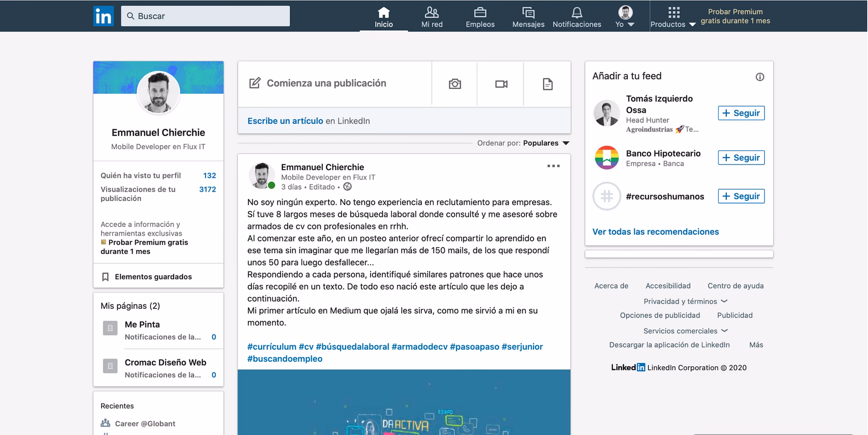This screenshot has width=868, height=435.
Task: Click the #currículum hashtag in the post
Action: (270, 346)
